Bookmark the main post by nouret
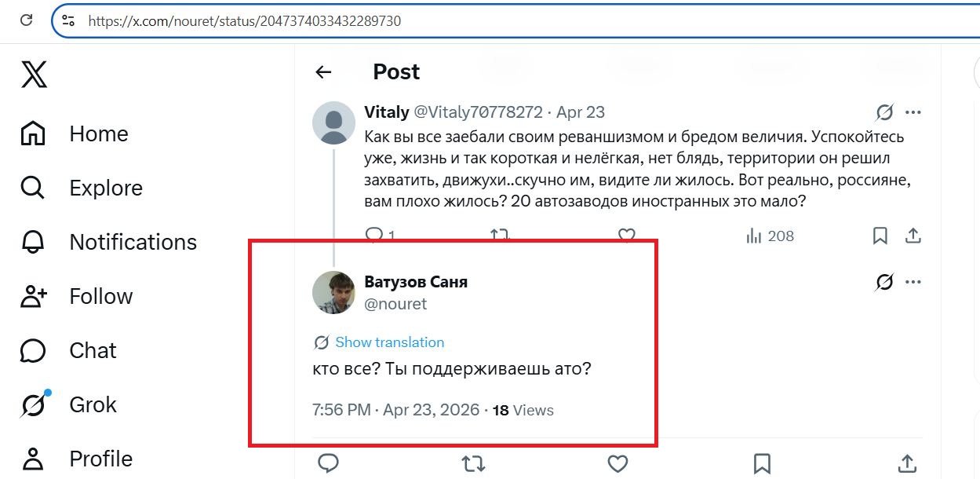 click(x=762, y=463)
